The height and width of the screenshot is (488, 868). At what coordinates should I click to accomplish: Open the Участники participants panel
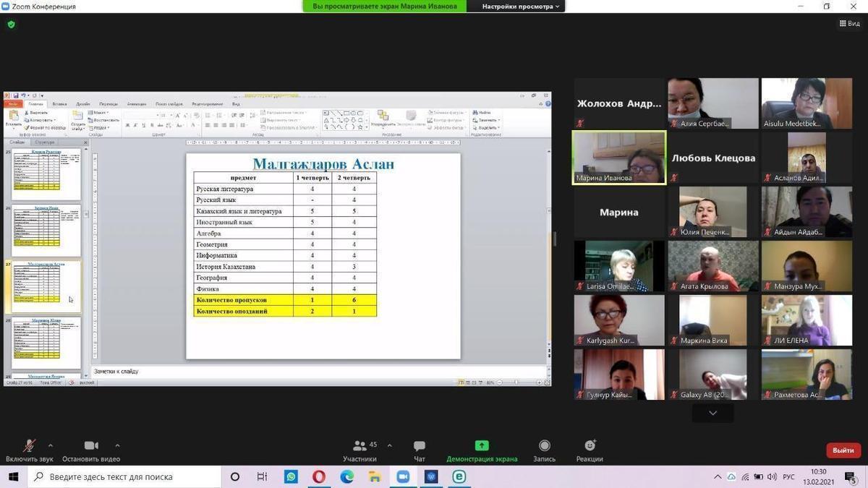point(359,446)
